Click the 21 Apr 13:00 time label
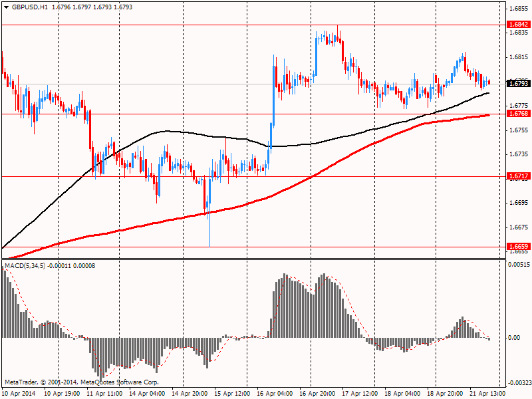 (x=487, y=394)
